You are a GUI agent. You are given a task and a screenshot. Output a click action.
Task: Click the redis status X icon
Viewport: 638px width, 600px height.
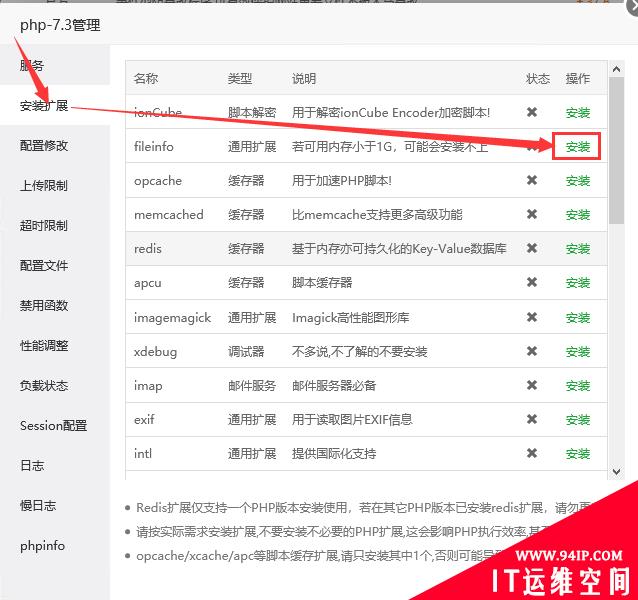point(532,248)
